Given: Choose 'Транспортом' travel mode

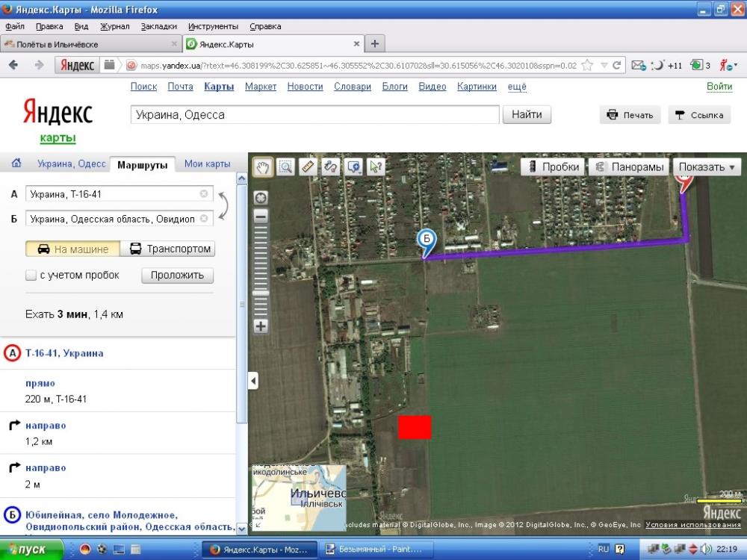Looking at the screenshot, I should coord(167,249).
